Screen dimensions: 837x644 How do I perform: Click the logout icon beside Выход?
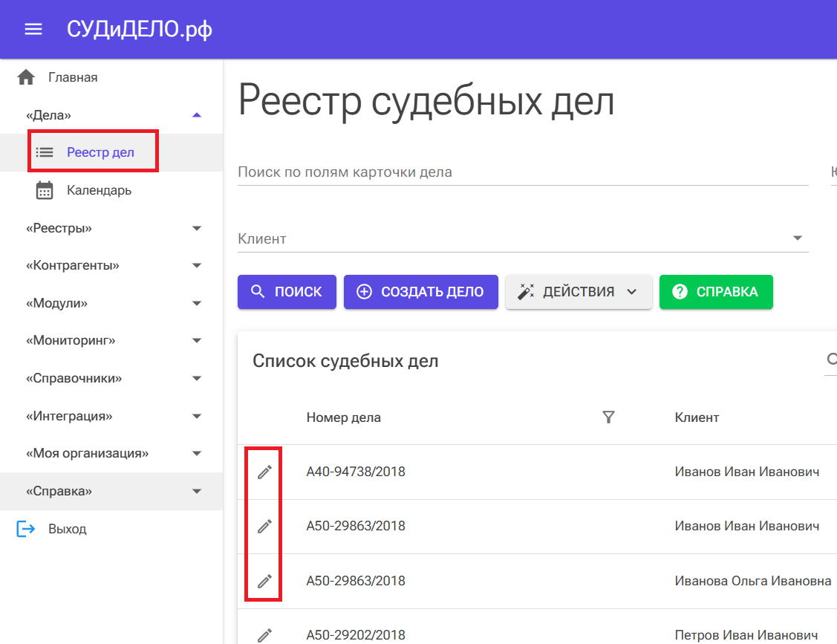click(x=25, y=528)
